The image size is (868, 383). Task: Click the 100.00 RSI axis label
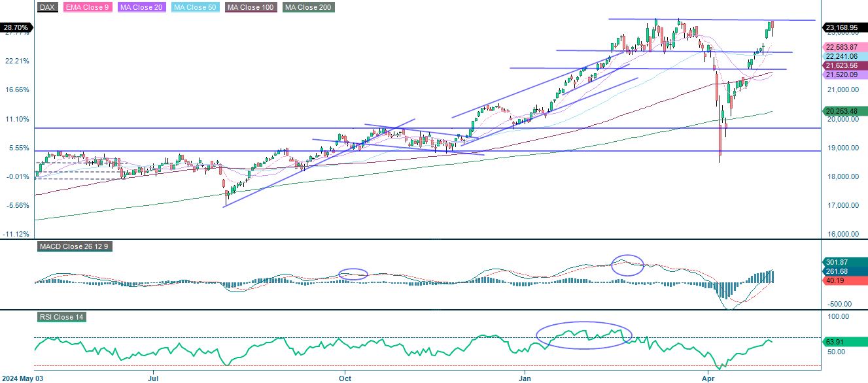coord(838,316)
